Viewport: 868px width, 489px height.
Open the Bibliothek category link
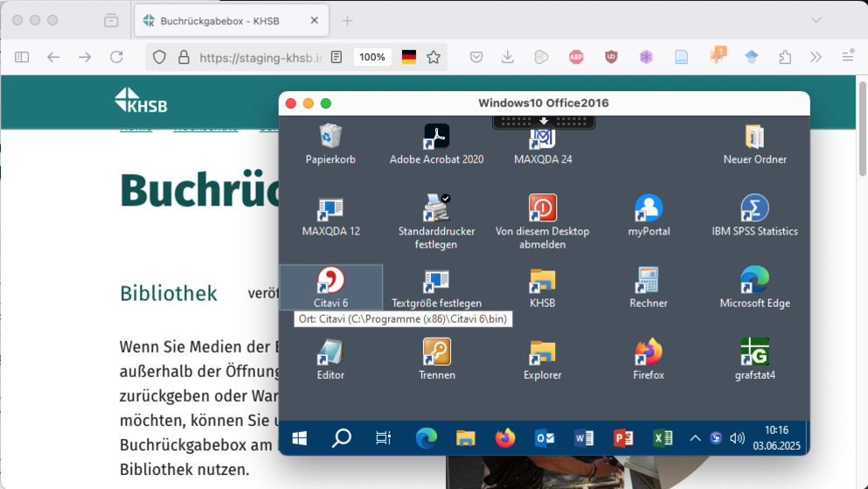point(169,294)
